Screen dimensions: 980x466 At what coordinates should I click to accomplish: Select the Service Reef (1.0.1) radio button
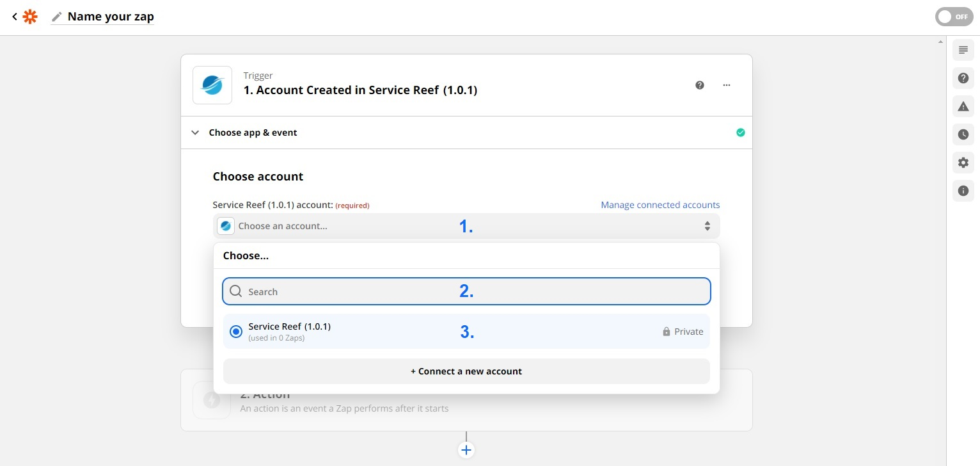click(x=236, y=332)
